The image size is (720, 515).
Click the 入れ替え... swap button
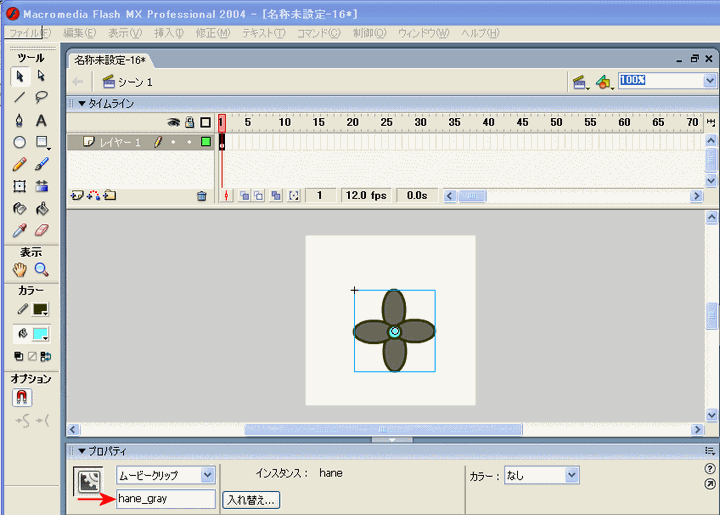251,500
